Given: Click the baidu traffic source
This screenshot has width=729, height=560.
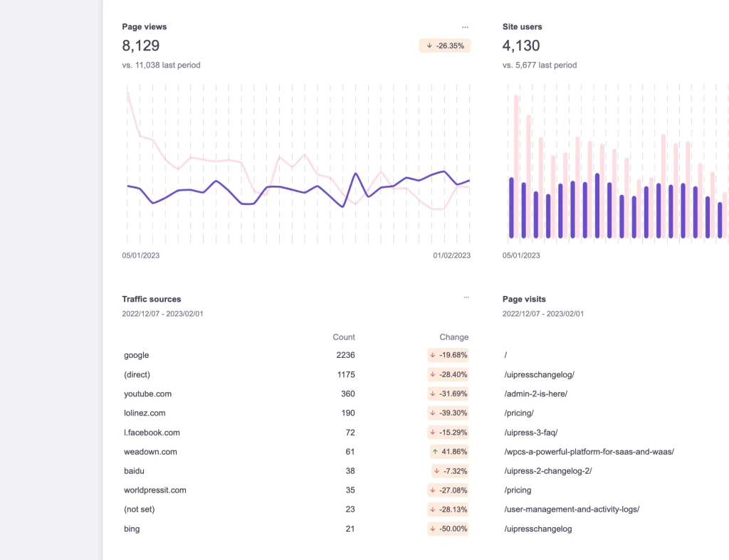Looking at the screenshot, I should click(x=134, y=471).
